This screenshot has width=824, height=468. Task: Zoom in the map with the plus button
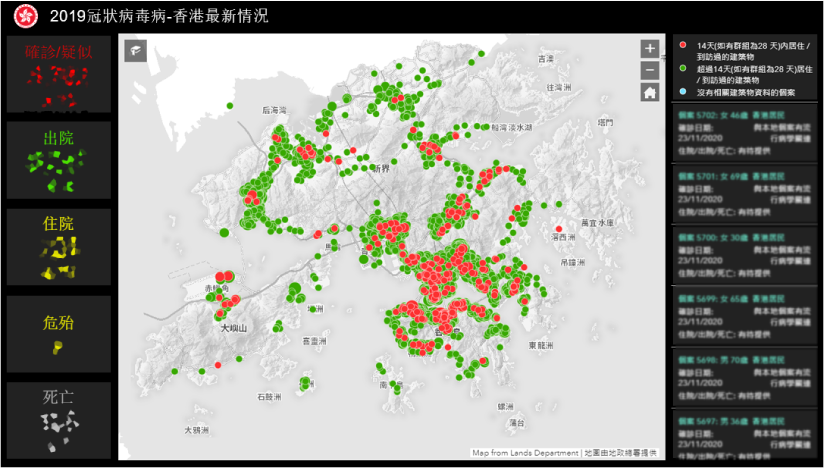click(650, 48)
